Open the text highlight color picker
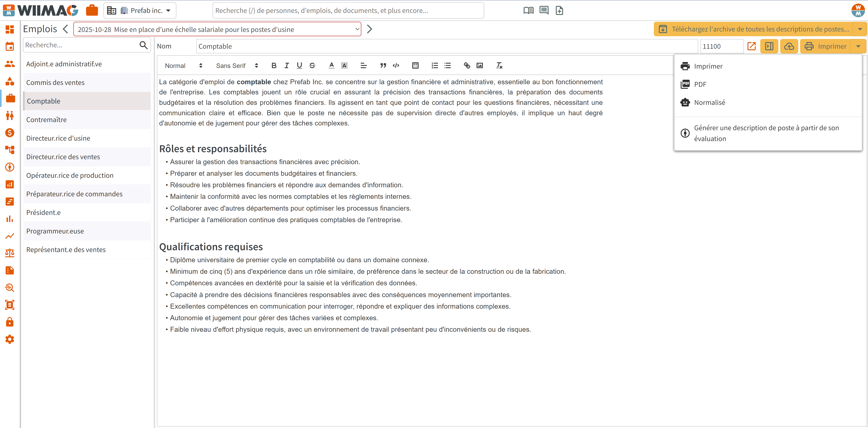This screenshot has height=428, width=868. click(344, 65)
